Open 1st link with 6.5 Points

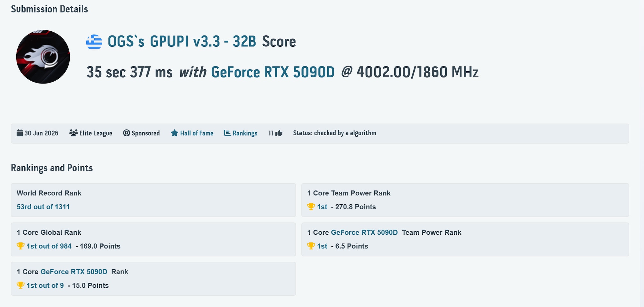(x=322, y=246)
